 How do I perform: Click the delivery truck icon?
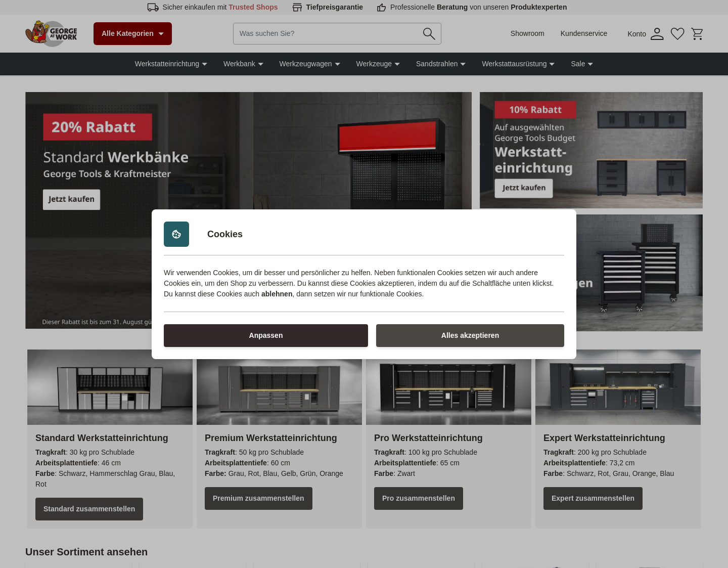pos(153,7)
